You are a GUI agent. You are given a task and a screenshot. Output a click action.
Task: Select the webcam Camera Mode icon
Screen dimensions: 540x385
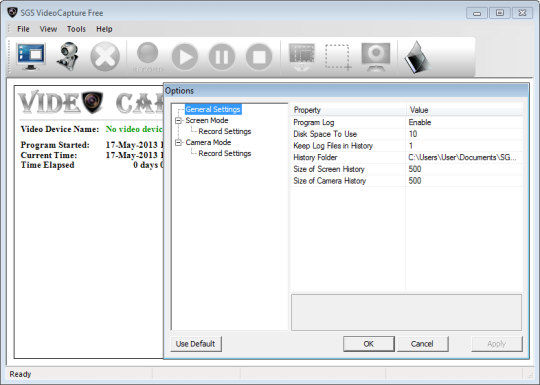(x=68, y=56)
